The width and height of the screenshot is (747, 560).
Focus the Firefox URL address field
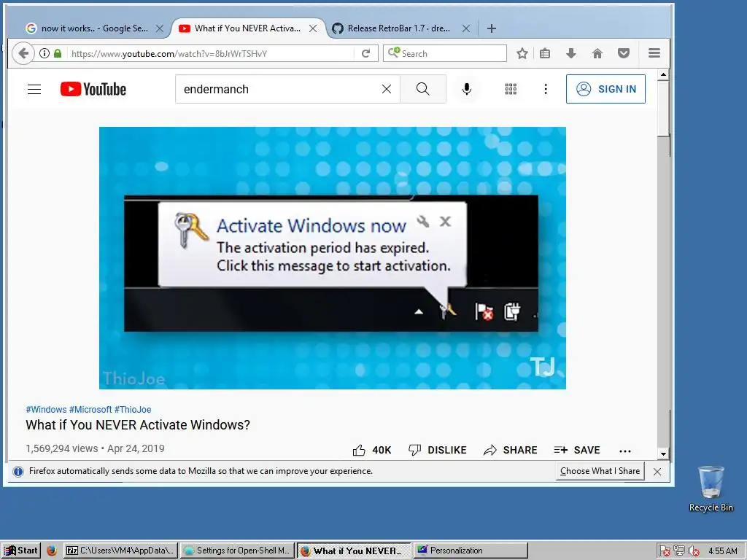click(212, 53)
